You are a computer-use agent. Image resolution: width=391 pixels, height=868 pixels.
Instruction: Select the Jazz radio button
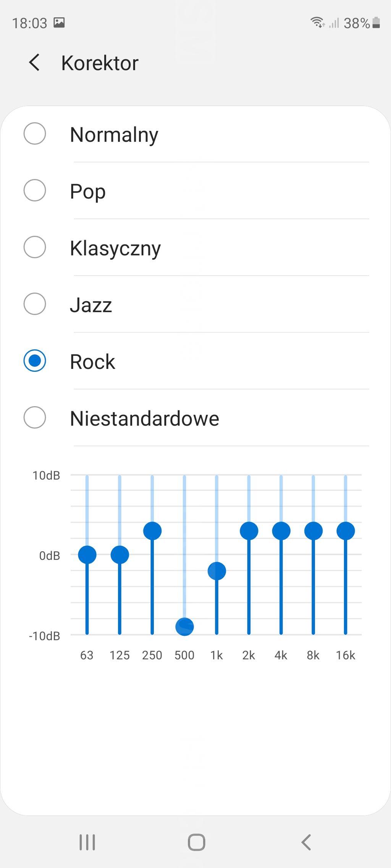point(35,304)
